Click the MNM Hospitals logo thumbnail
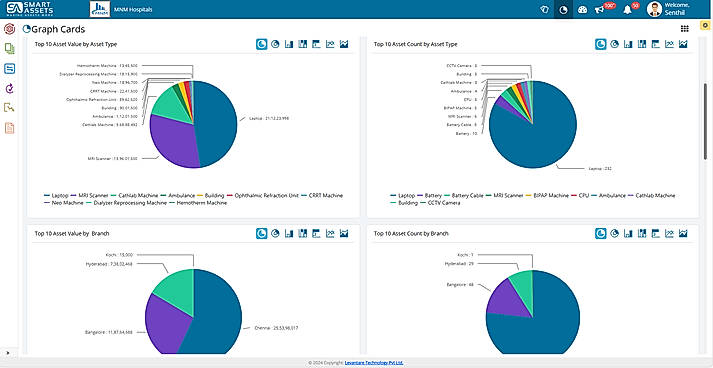The width and height of the screenshot is (713, 368). click(100, 9)
